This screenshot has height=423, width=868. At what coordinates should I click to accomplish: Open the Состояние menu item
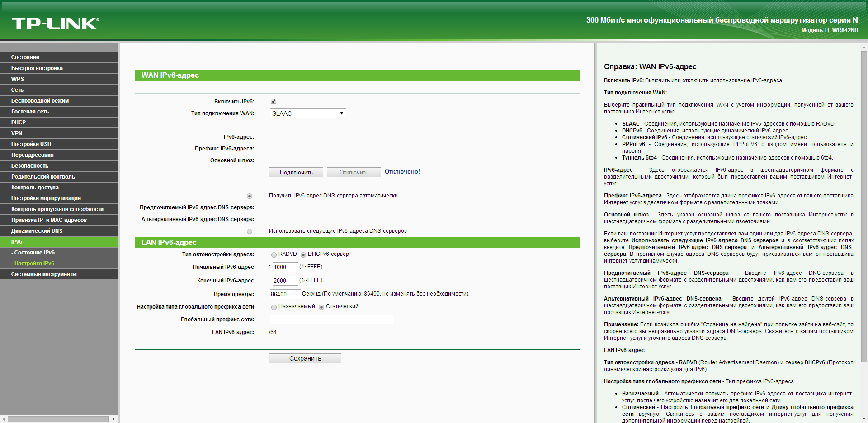pos(59,57)
